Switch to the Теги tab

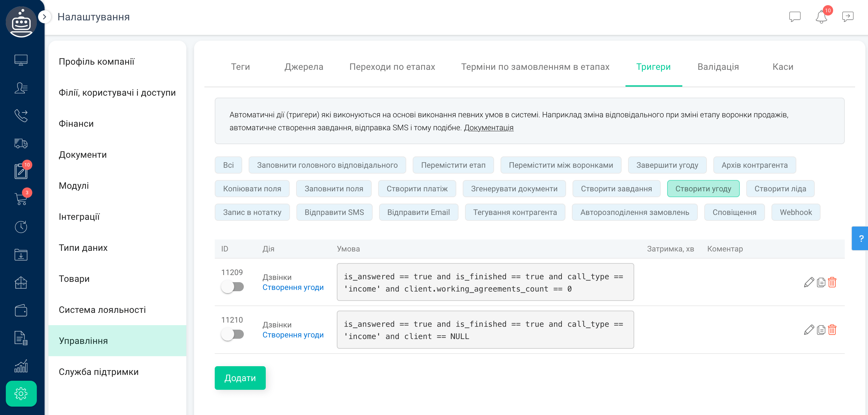click(240, 67)
